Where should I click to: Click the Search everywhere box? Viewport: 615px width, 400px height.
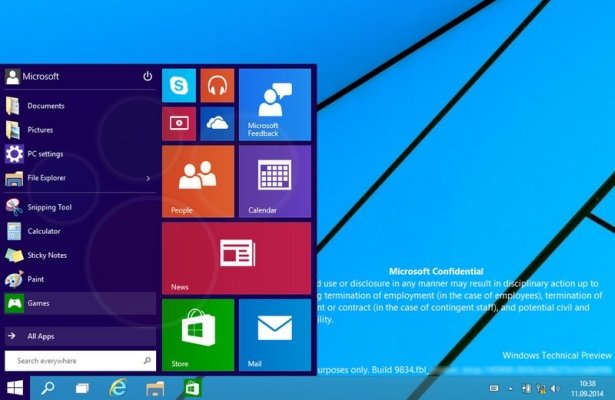coord(80,360)
